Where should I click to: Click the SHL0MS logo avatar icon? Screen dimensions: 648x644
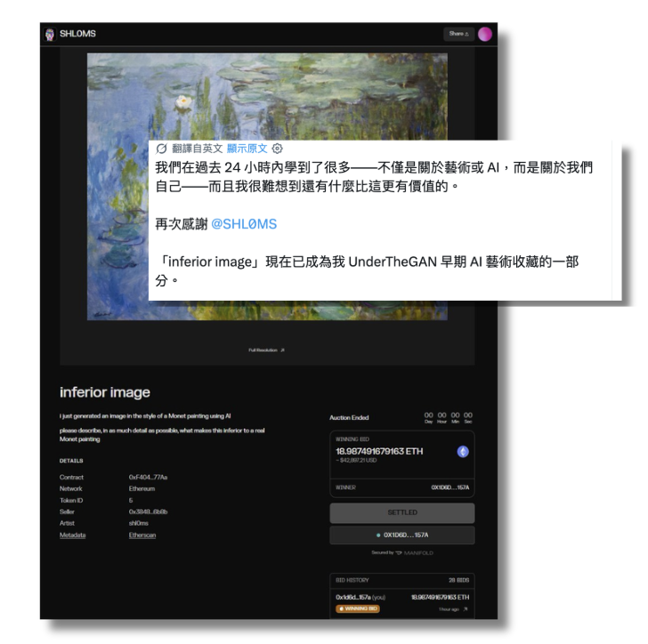[50, 35]
